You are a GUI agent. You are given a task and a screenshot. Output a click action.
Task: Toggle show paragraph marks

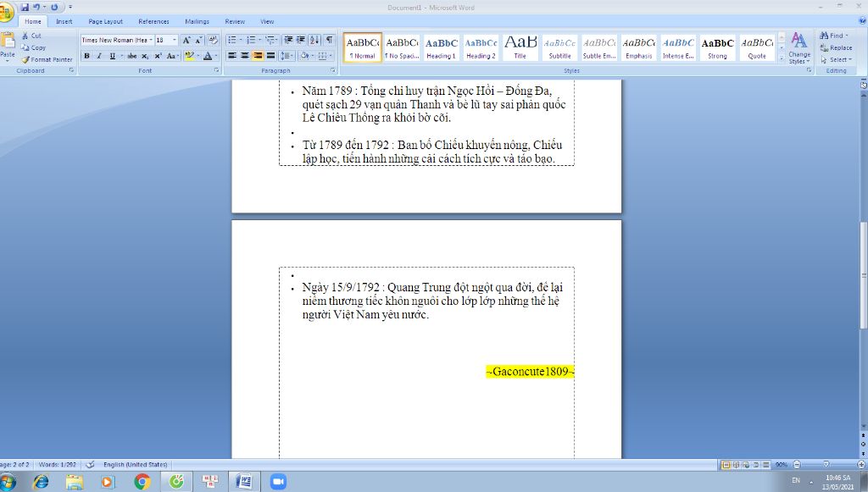pyautogui.click(x=330, y=40)
